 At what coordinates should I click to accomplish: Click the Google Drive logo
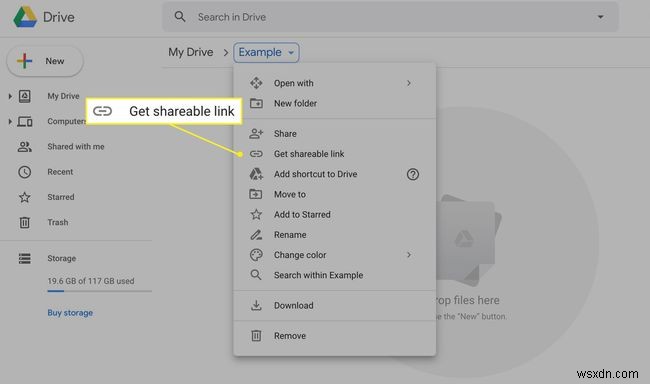coord(25,17)
